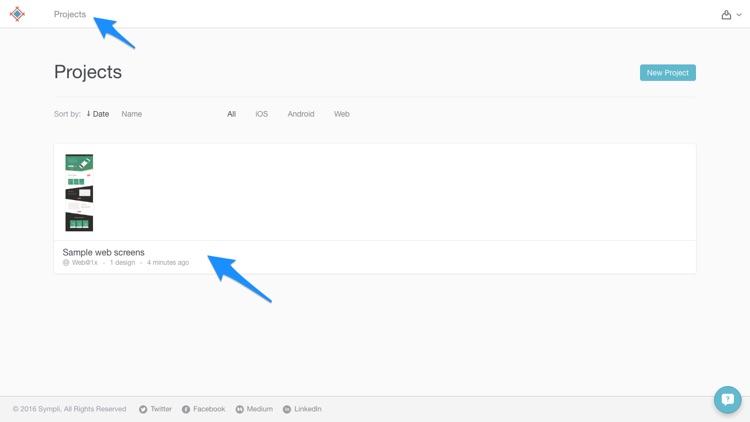Toggle the Date sort arrow

[88, 114]
